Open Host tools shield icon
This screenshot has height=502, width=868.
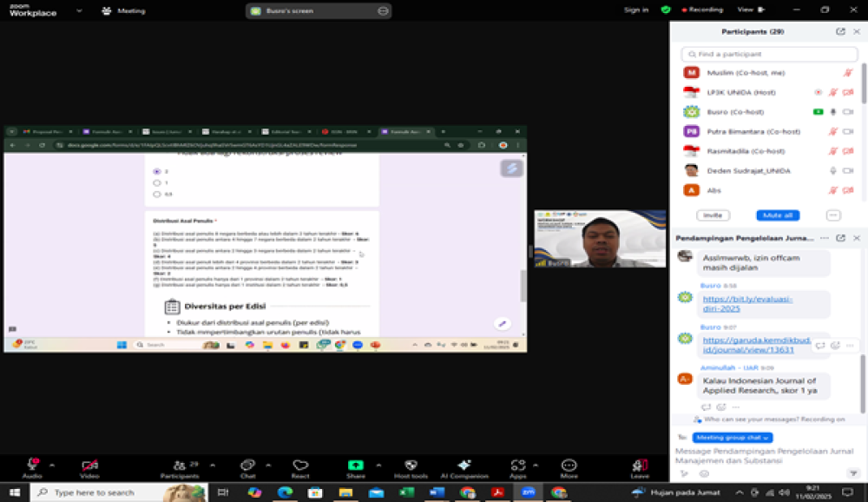[411, 468]
